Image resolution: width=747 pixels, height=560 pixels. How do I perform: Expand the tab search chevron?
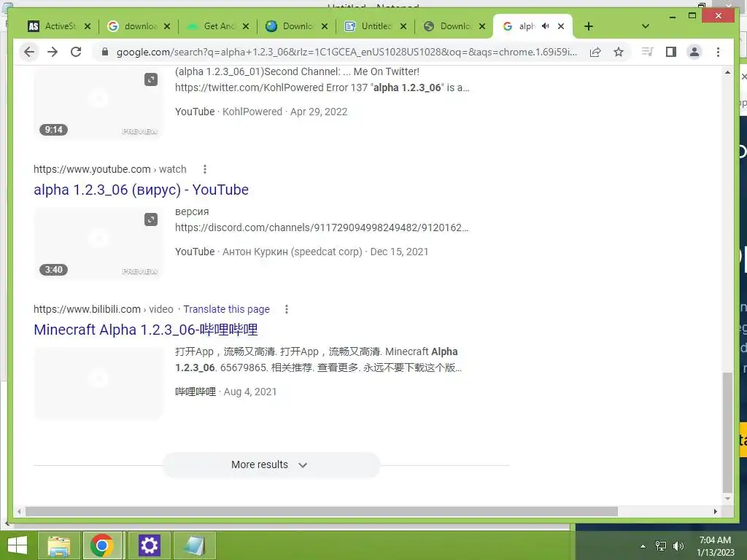(646, 26)
